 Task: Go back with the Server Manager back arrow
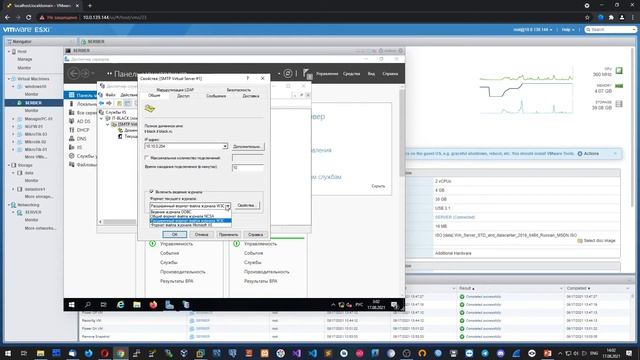(74, 73)
